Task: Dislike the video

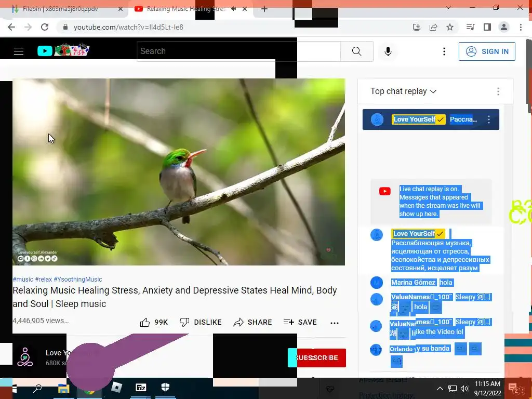Action: [x=201, y=322]
